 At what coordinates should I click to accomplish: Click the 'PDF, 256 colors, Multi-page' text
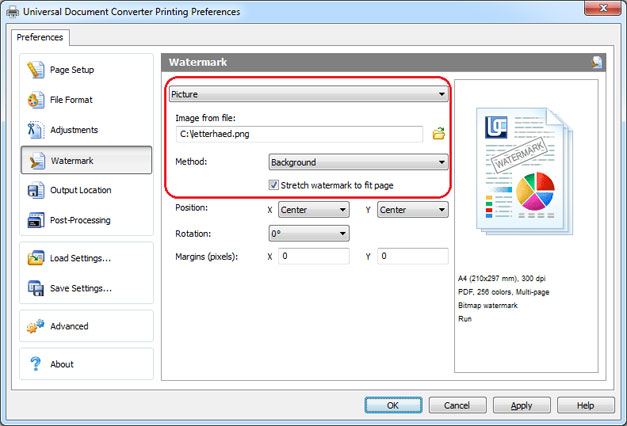pyautogui.click(x=503, y=292)
